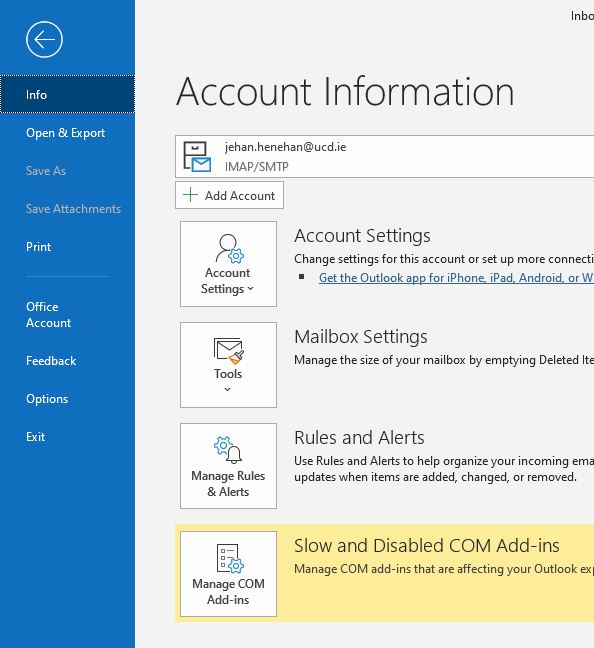This screenshot has height=648, width=594.
Task: Click 'Manage the size of your mailbox' description
Action: 444,360
